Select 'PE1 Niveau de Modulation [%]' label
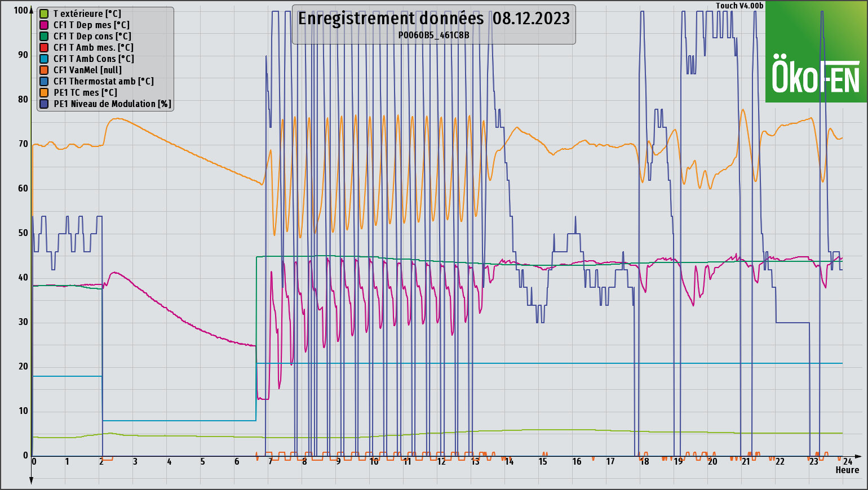The height and width of the screenshot is (490, 868). (x=113, y=104)
